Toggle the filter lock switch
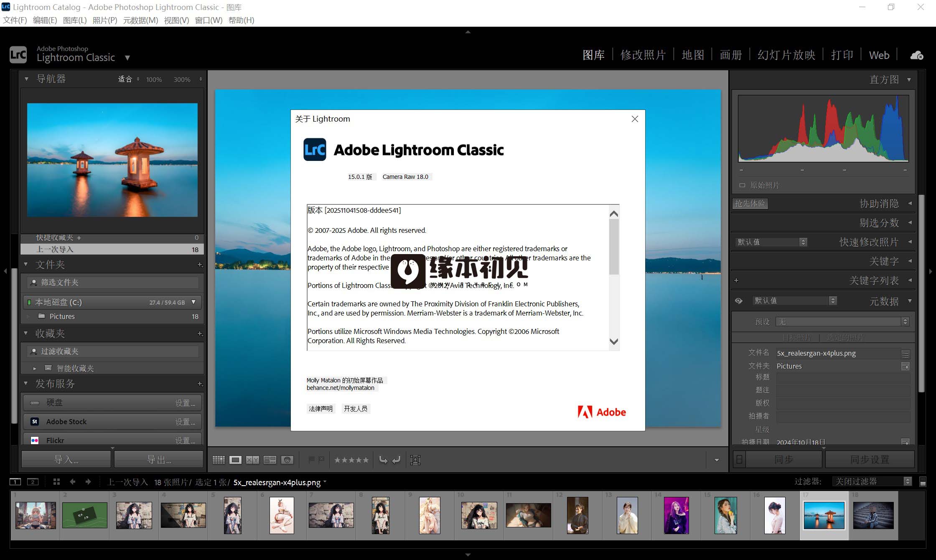936x560 pixels. click(923, 482)
